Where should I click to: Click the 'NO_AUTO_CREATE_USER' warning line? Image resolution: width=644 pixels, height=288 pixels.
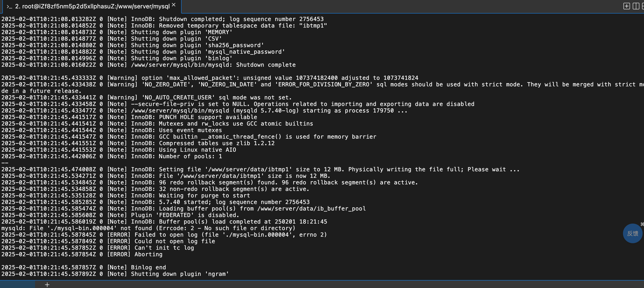coord(147,97)
